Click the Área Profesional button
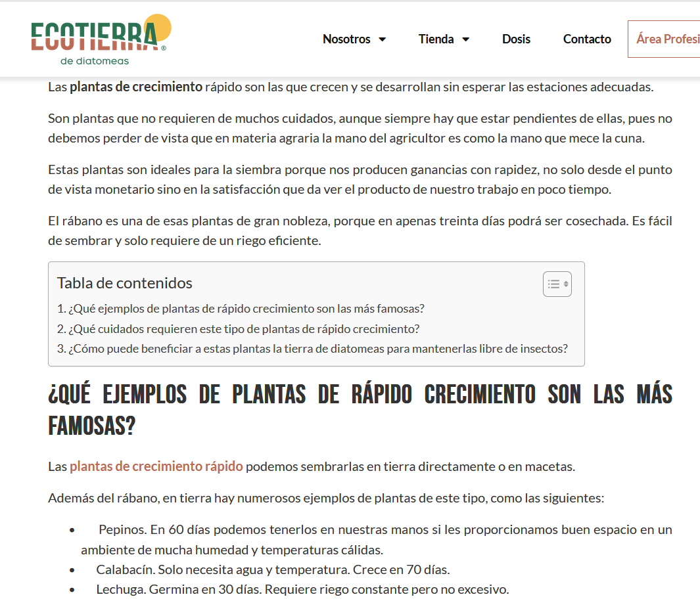 664,39
